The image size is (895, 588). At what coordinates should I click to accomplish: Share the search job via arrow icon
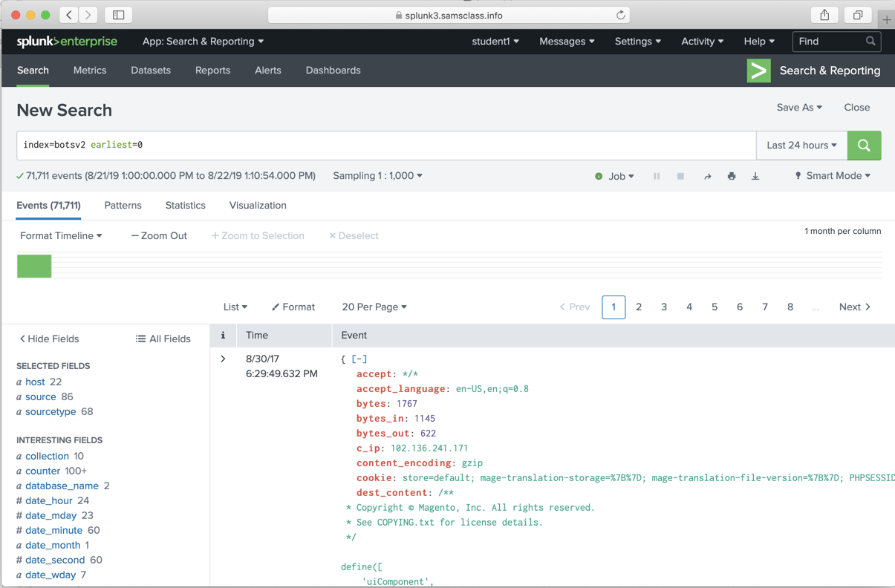pyautogui.click(x=707, y=177)
